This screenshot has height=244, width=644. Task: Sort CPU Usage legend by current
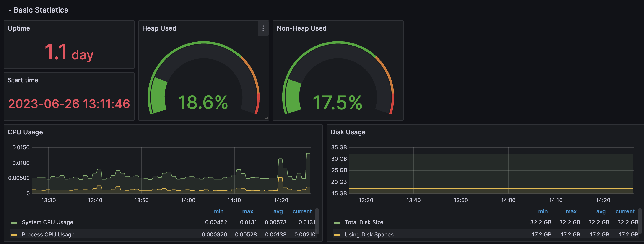[x=302, y=211]
